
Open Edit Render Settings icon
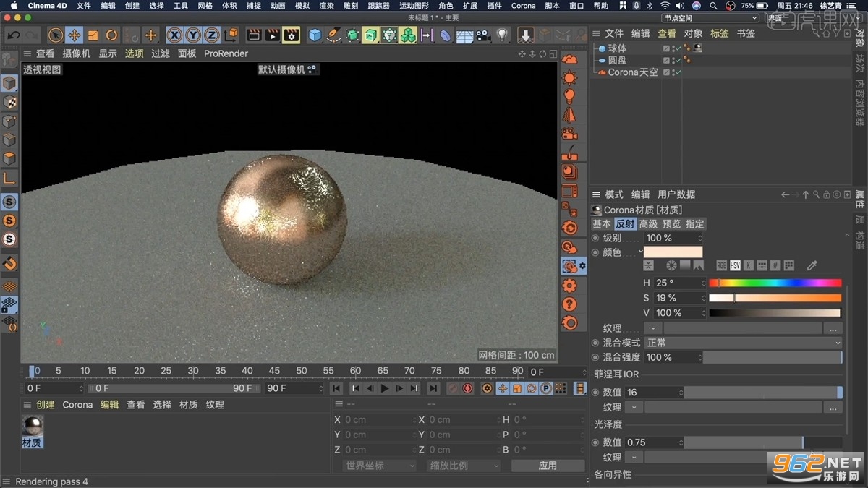pyautogui.click(x=291, y=35)
